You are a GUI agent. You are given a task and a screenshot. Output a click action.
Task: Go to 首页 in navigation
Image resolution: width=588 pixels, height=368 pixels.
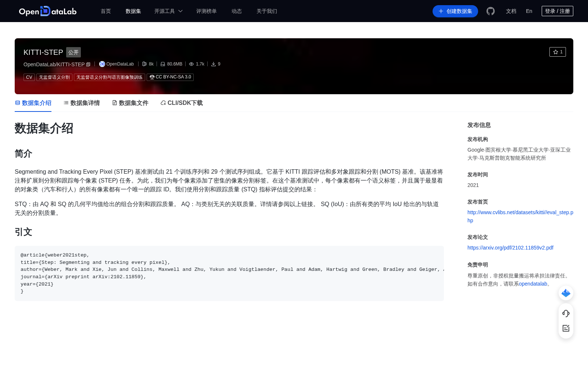coord(106,11)
